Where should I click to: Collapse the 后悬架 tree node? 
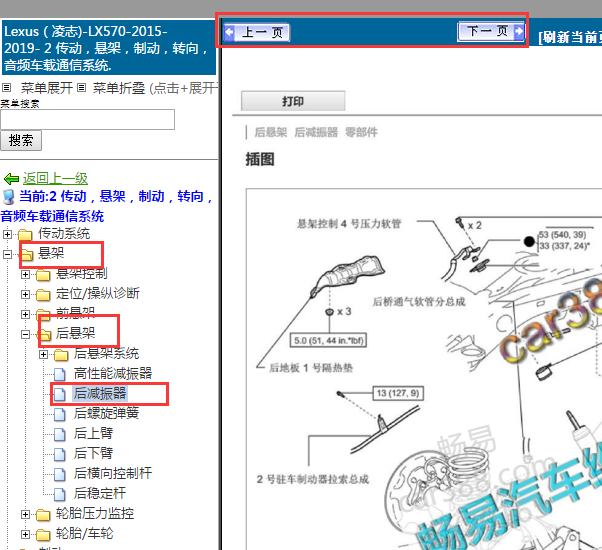coord(25,334)
